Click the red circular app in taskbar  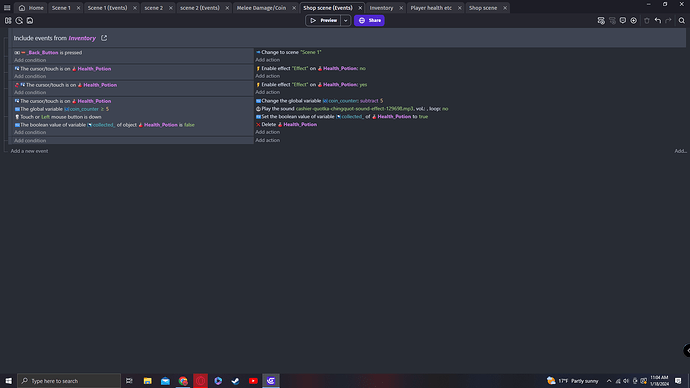coord(201,381)
